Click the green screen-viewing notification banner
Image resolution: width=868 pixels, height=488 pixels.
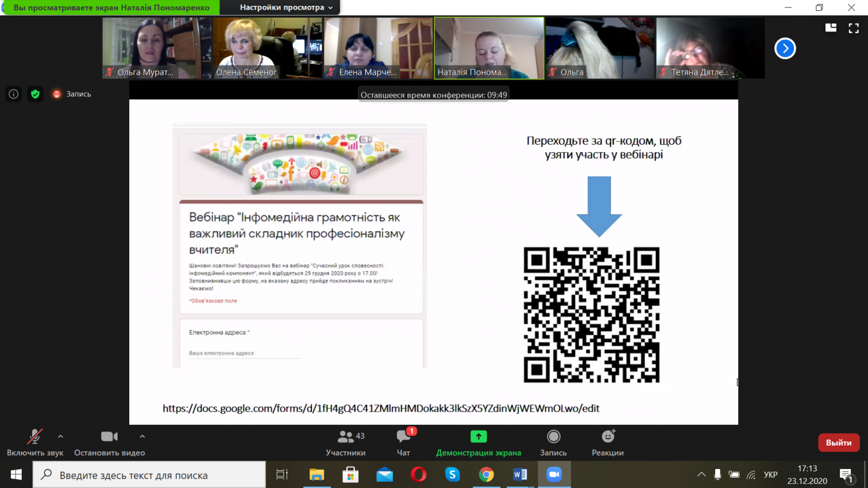[x=111, y=7]
